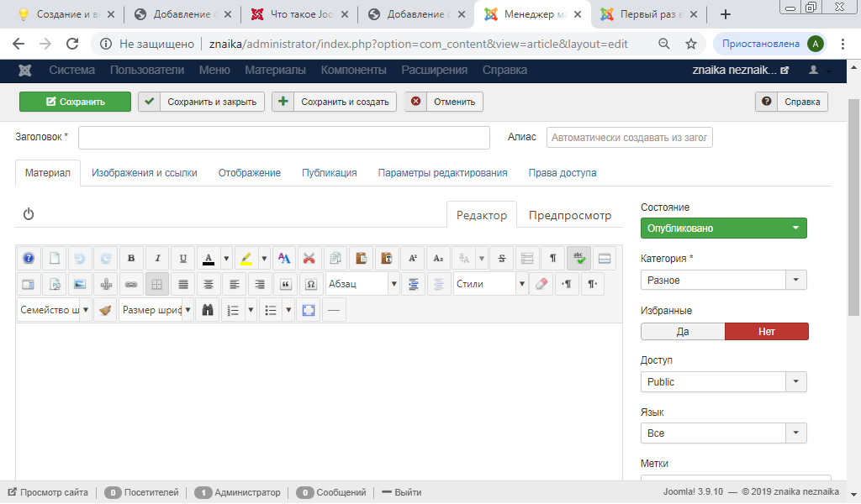Apply subscript formatting
The height and width of the screenshot is (504, 861).
438,259
